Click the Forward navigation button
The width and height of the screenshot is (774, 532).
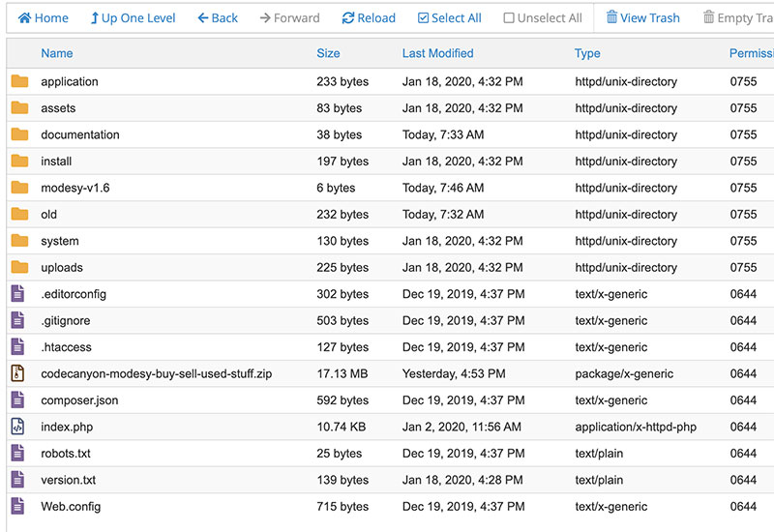click(x=289, y=17)
